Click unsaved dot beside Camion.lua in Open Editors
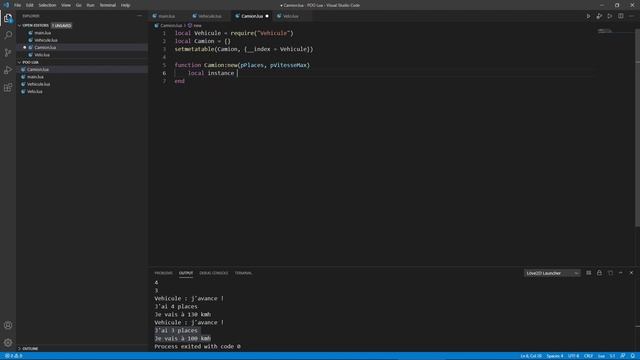 point(24,47)
